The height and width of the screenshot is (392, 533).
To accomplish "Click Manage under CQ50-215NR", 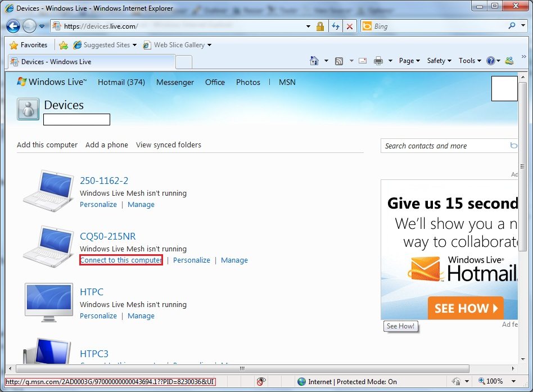I will click(234, 260).
